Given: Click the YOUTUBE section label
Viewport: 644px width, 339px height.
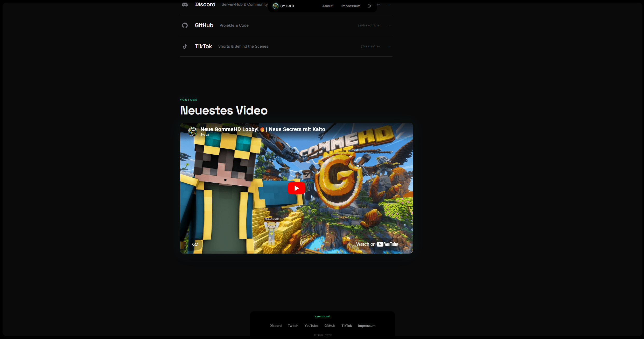Looking at the screenshot, I should click(189, 100).
